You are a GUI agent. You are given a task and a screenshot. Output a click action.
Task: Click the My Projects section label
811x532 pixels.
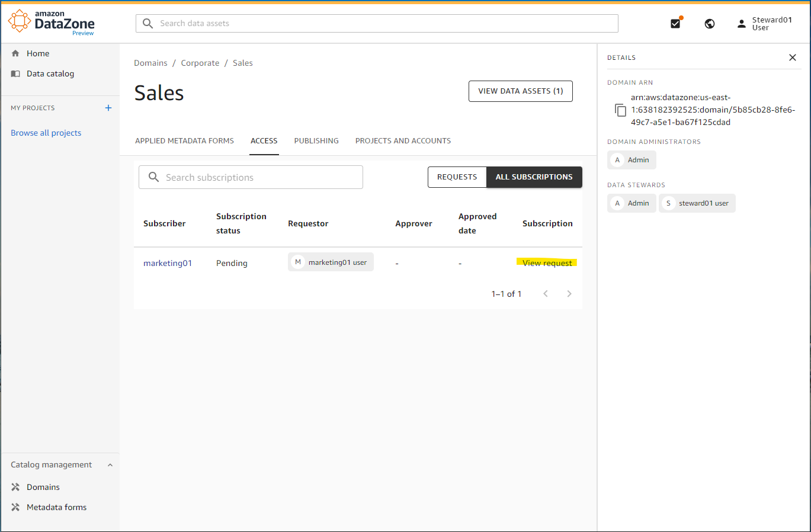point(33,108)
